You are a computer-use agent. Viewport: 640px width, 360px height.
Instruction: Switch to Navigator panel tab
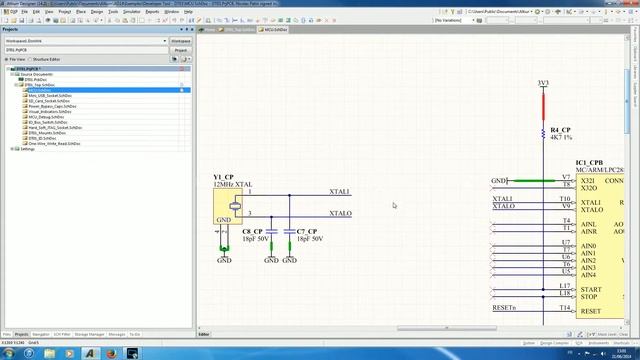[40, 334]
